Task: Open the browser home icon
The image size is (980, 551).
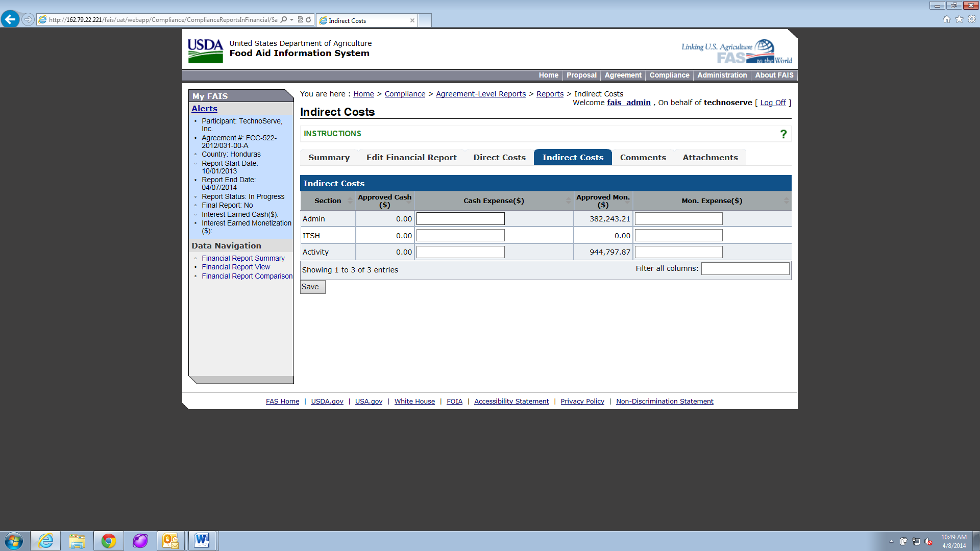Action: (x=947, y=19)
